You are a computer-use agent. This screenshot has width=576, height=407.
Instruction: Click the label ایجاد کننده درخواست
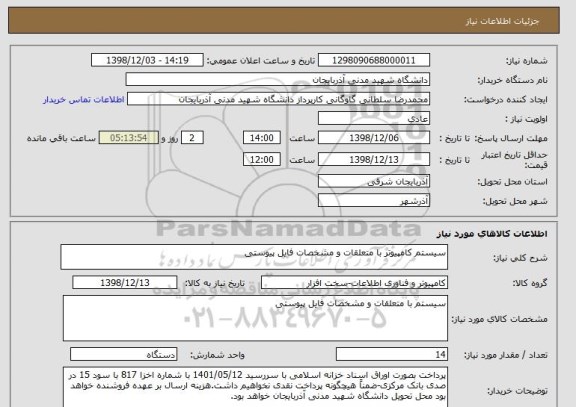(506, 100)
